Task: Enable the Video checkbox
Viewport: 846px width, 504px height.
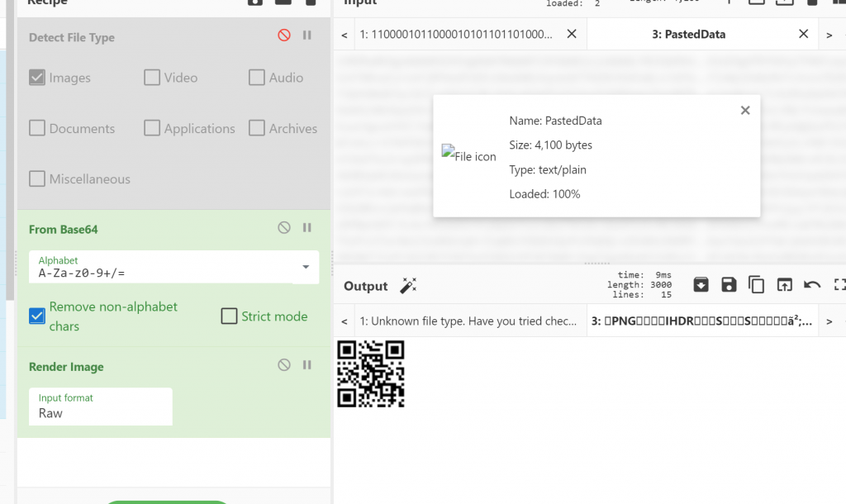Action: tap(152, 78)
